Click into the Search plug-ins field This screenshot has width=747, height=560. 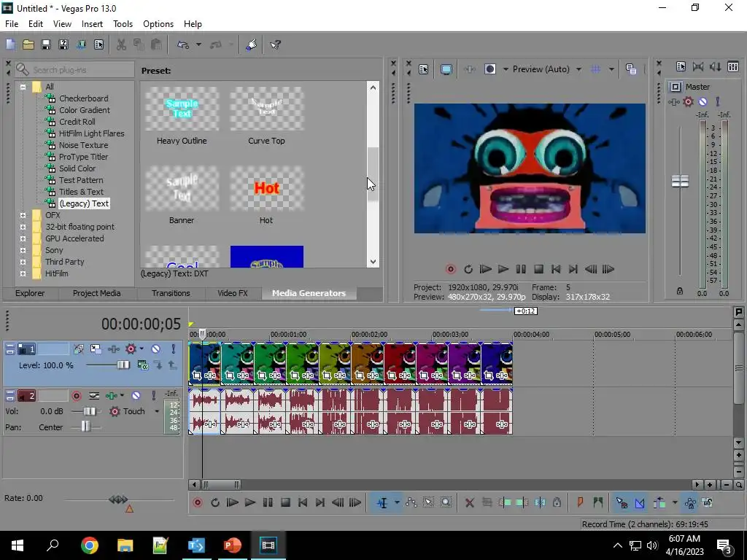pos(75,70)
